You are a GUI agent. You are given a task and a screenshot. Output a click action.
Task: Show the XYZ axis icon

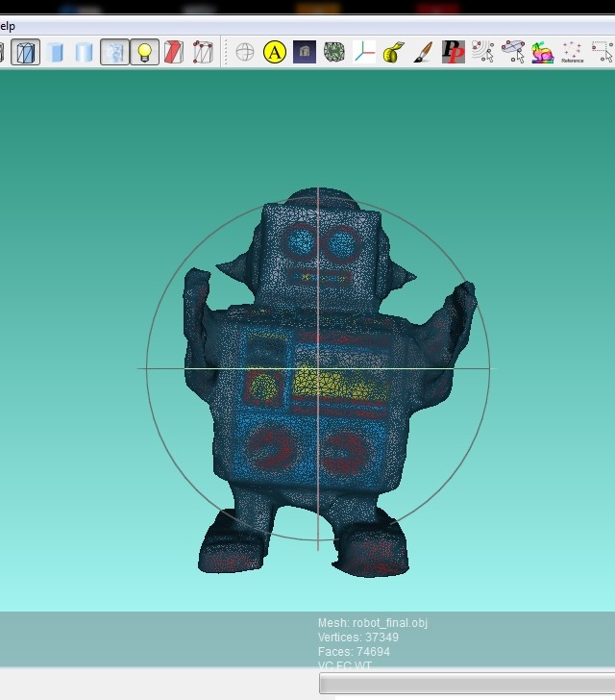click(364, 52)
